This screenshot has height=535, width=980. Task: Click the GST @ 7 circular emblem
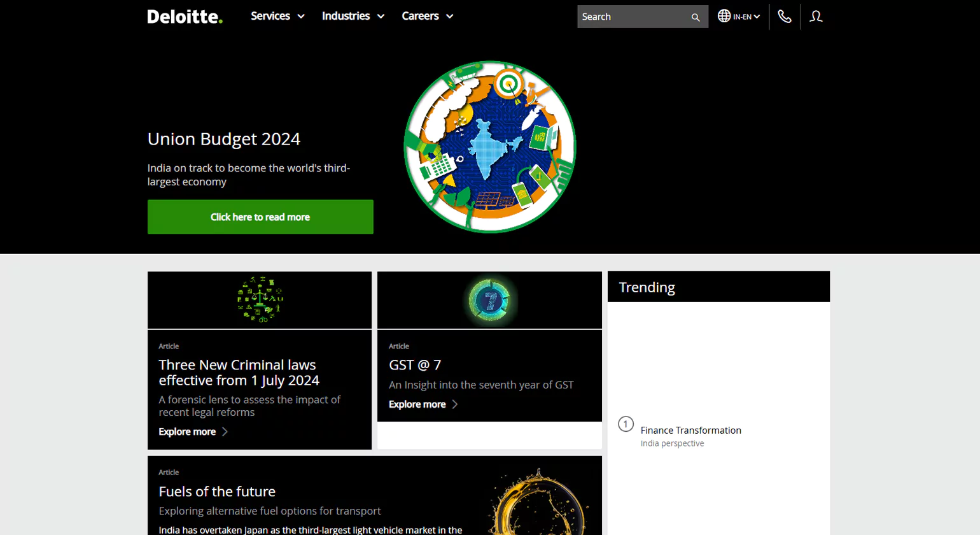click(489, 299)
